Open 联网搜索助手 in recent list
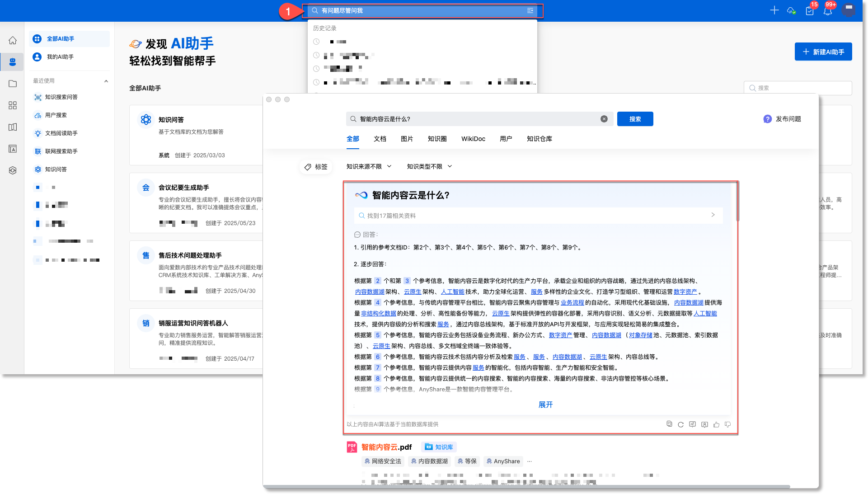Image resolution: width=868 pixels, height=494 pixels. 70,151
